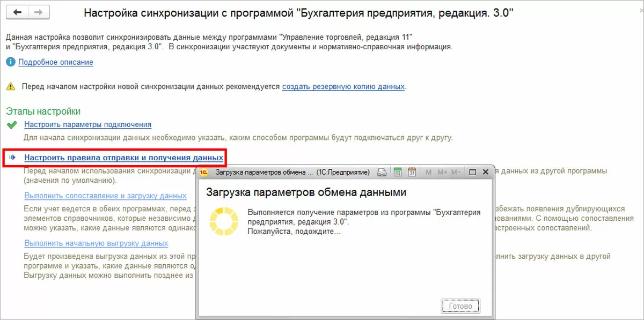Open «Выполнить сопоставление и загрузку данных» link
This screenshot has height=320, width=644.
pyautogui.click(x=105, y=196)
